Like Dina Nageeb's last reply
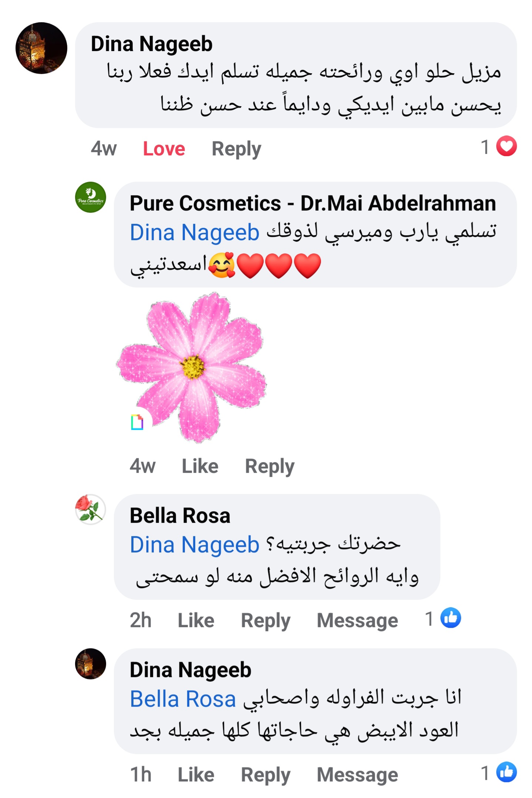The image size is (532, 798). click(x=196, y=775)
